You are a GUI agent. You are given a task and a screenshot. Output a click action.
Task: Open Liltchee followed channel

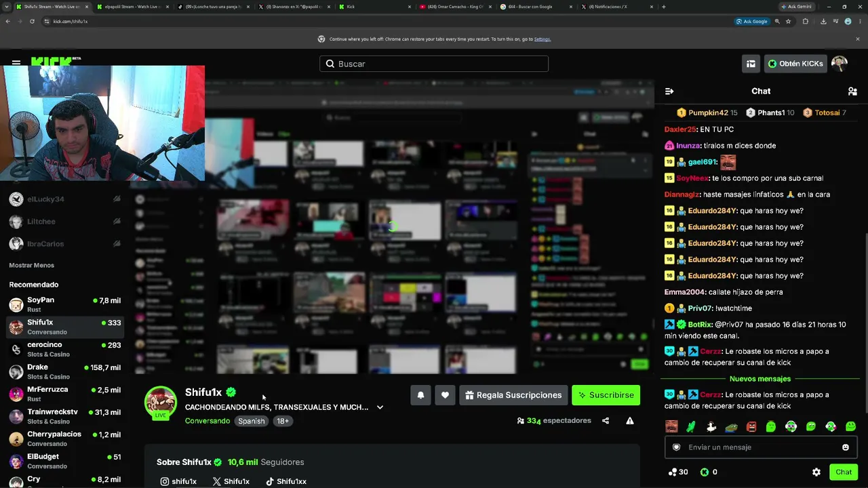point(65,222)
